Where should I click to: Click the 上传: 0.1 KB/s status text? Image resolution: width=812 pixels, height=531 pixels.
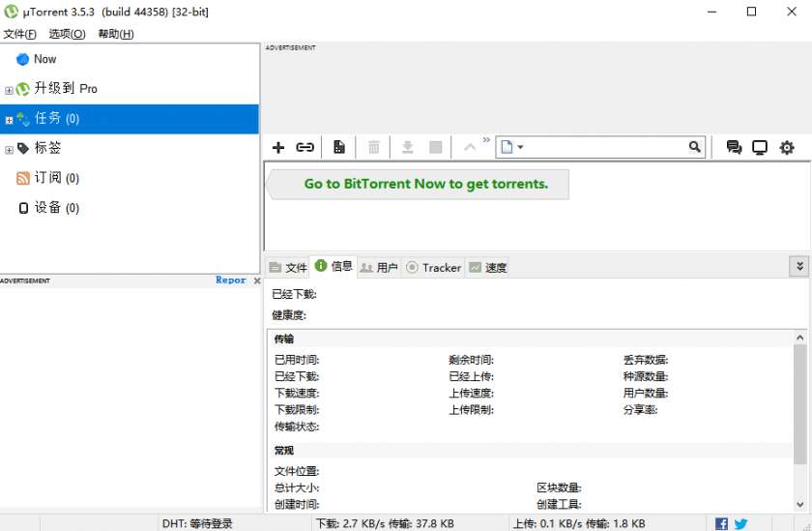(x=579, y=524)
